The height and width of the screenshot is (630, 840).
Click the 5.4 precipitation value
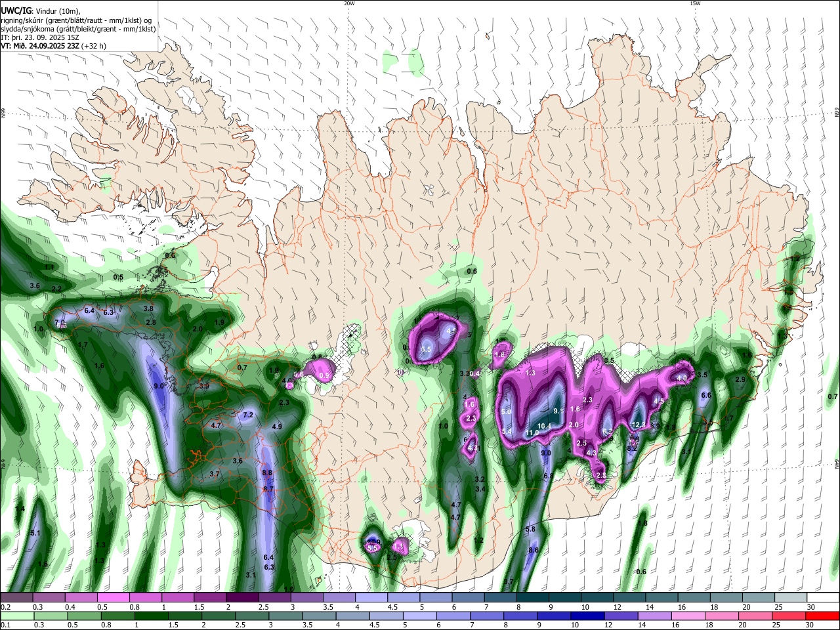(x=507, y=431)
